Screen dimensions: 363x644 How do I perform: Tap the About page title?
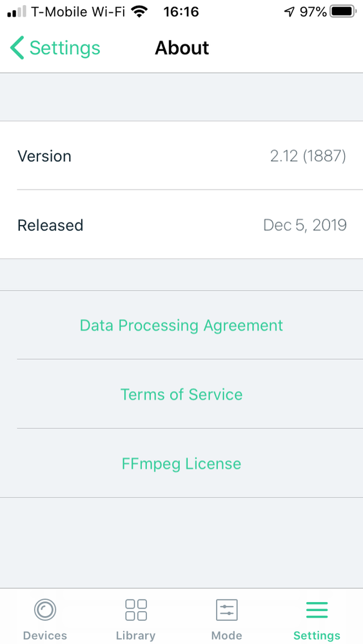(x=182, y=48)
